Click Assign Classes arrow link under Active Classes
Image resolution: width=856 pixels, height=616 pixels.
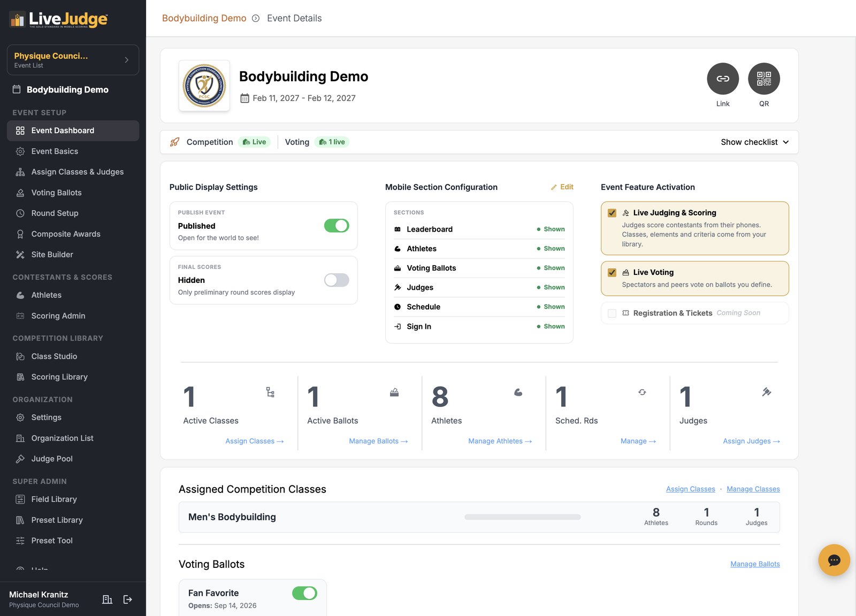(255, 441)
